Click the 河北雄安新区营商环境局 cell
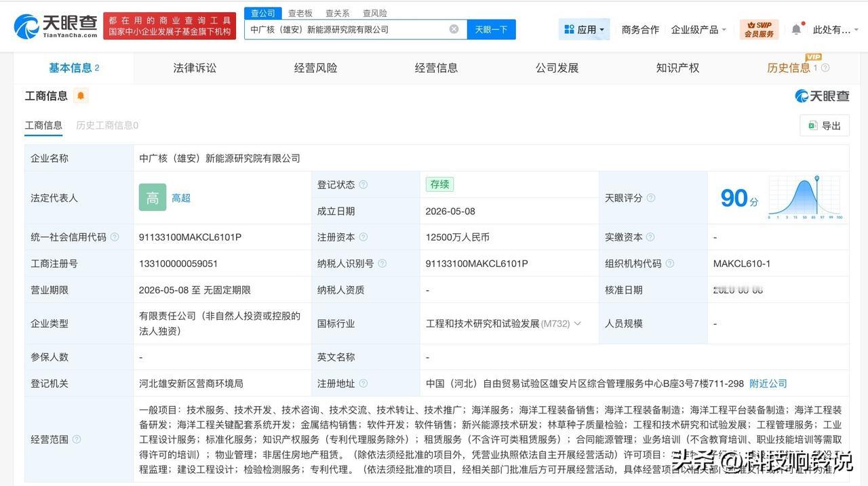Image resolution: width=868 pixels, height=486 pixels. (x=191, y=384)
